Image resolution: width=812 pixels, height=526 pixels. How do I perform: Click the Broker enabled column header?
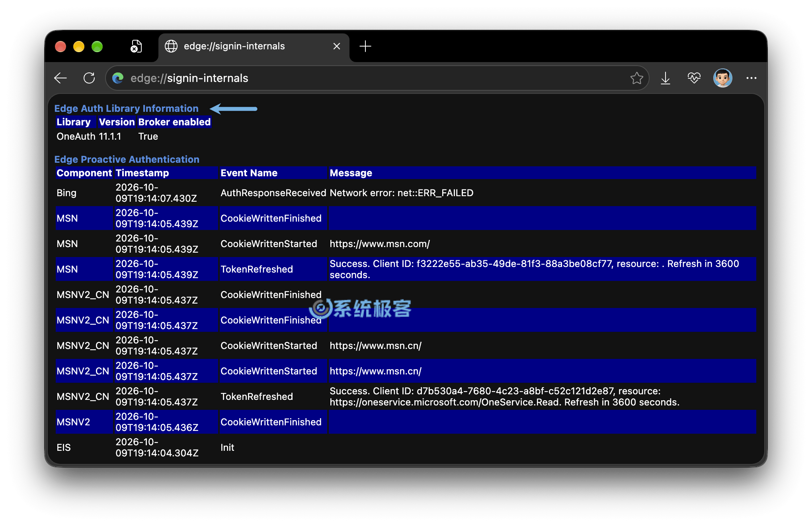click(174, 122)
